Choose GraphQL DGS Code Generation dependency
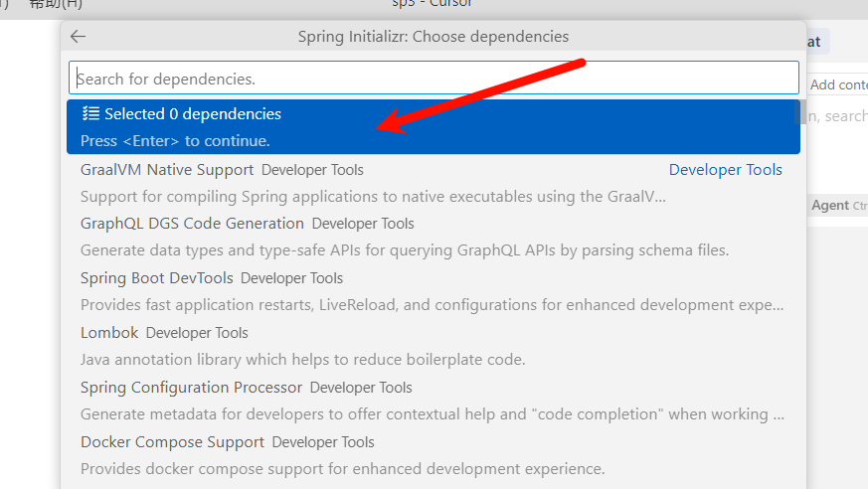Viewport: 868px width, 489px height. (434, 237)
